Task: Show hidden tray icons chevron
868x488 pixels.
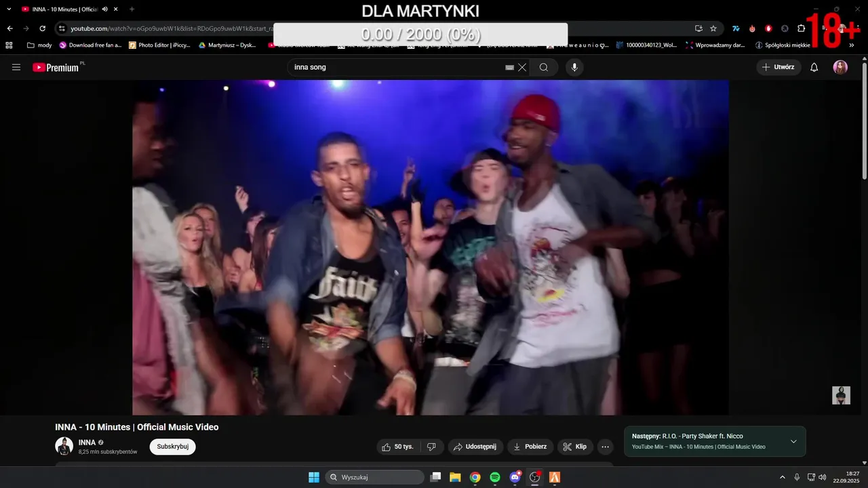Action: pyautogui.click(x=783, y=477)
